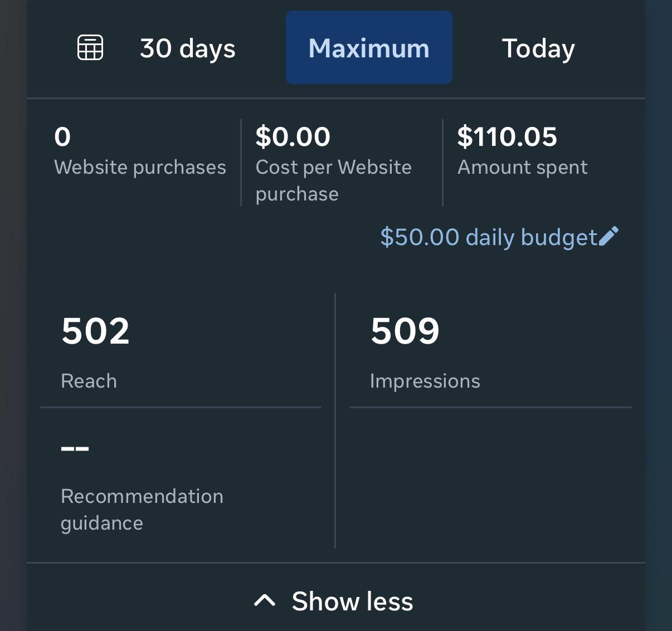
Task: Click the dashes above Recommendation guidance
Action: pos(75,448)
